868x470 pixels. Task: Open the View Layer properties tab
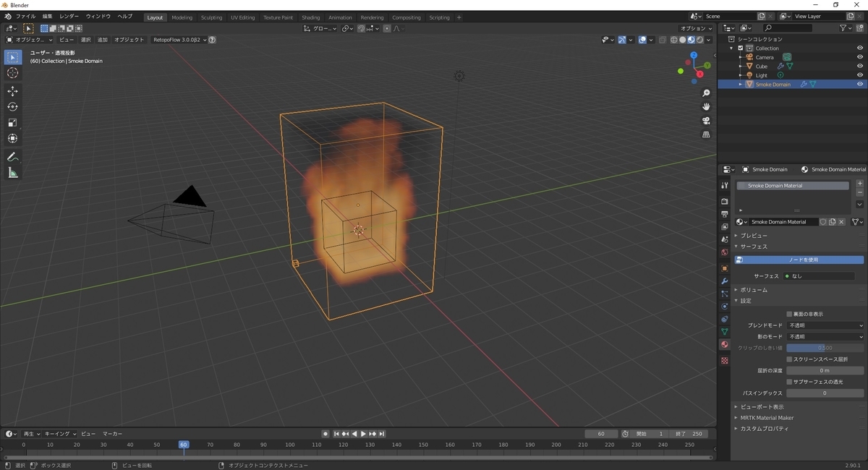[724, 227]
